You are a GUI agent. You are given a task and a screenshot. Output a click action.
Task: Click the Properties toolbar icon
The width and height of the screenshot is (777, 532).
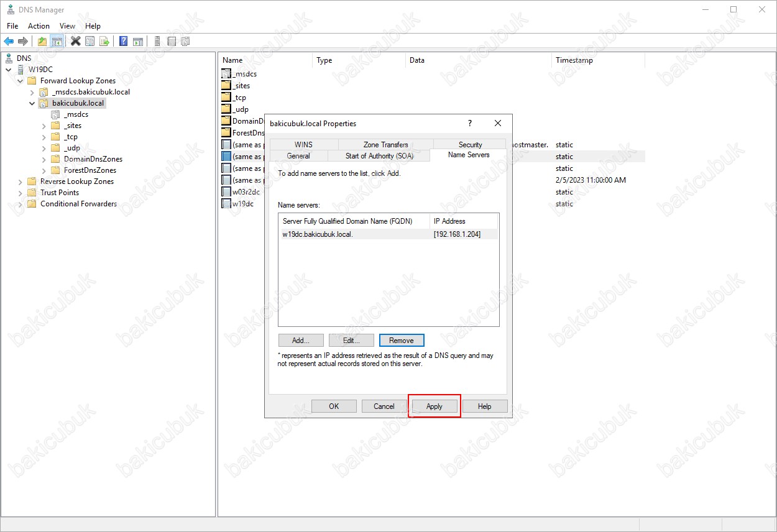(x=90, y=42)
